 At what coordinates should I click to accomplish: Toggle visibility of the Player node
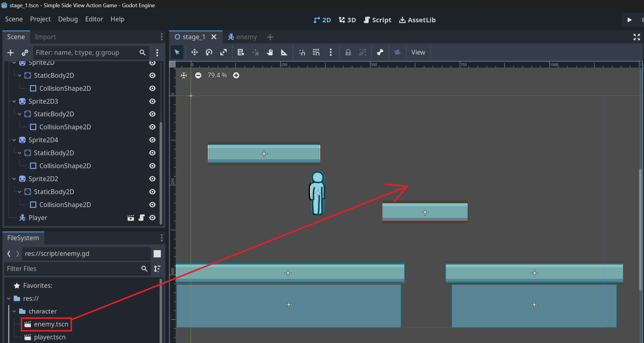[152, 218]
